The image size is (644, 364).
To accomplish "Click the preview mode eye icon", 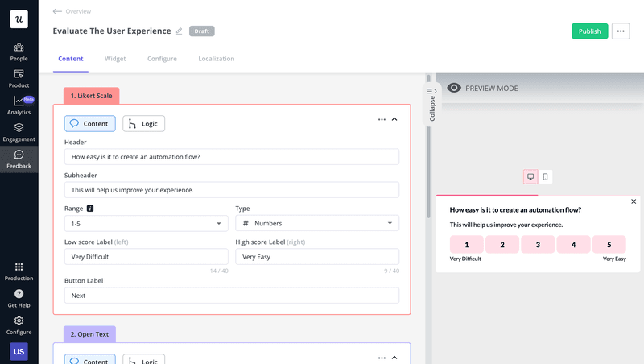I will click(x=454, y=88).
